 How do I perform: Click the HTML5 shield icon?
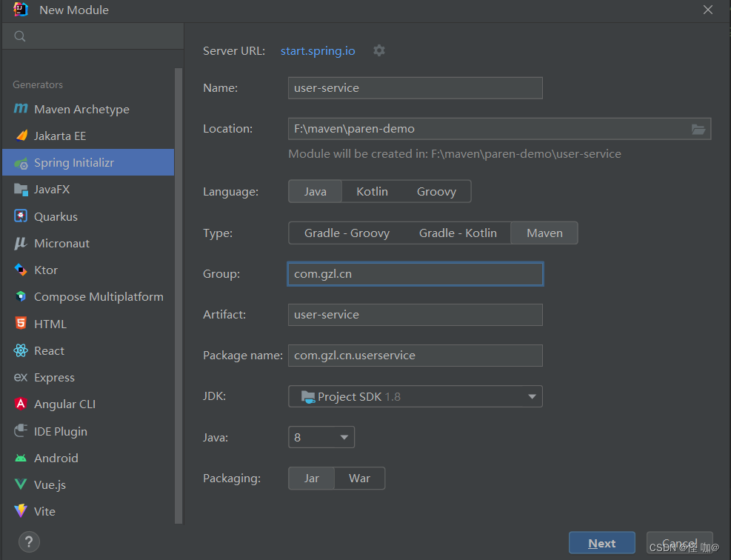tap(21, 323)
